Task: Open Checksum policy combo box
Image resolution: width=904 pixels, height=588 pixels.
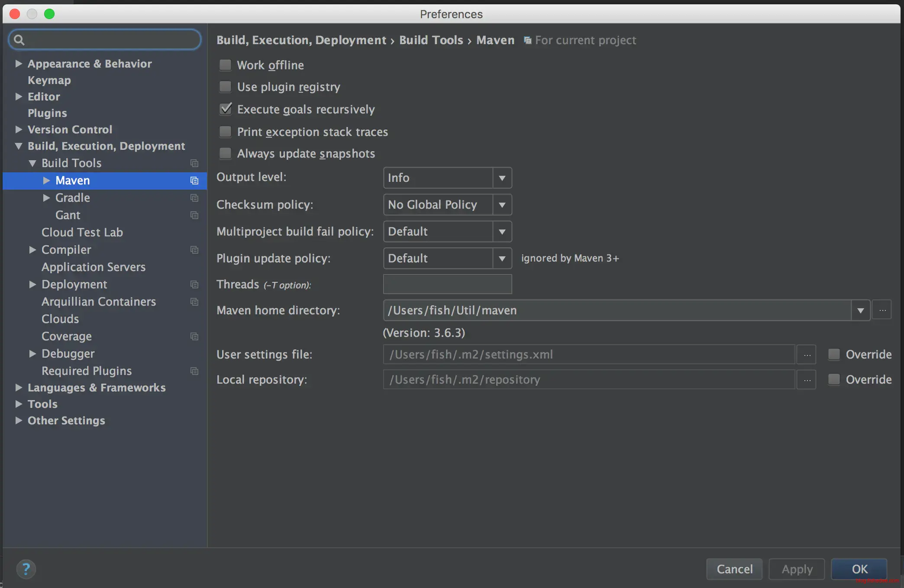Action: click(x=447, y=205)
